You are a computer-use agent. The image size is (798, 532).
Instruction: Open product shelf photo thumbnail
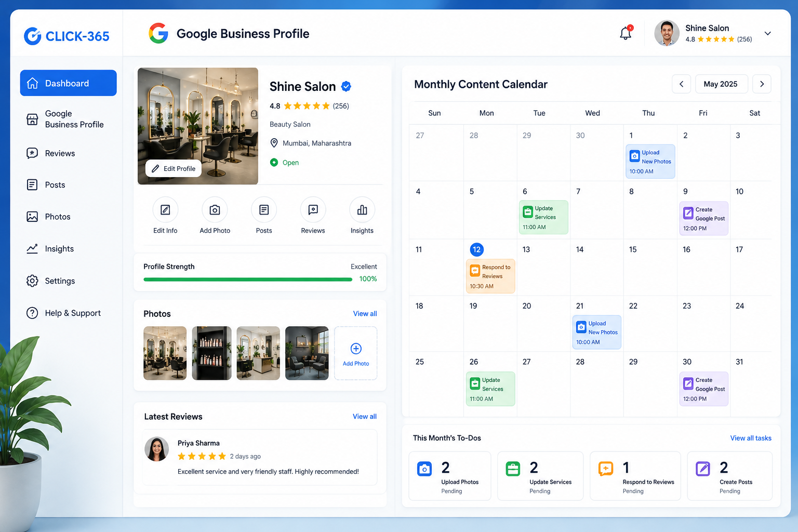click(x=212, y=353)
